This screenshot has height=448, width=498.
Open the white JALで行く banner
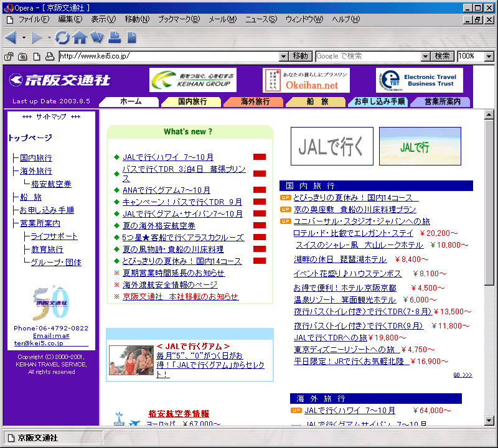pos(332,146)
